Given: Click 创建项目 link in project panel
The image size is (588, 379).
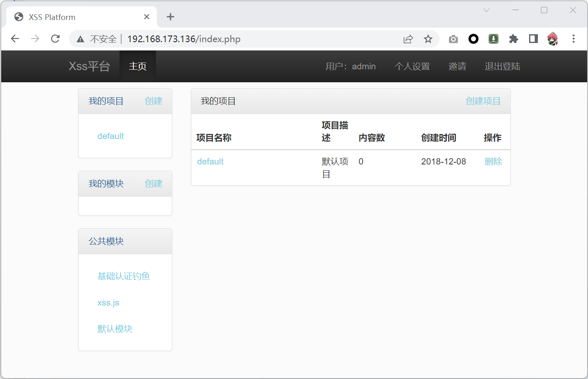Looking at the screenshot, I should click(483, 101).
